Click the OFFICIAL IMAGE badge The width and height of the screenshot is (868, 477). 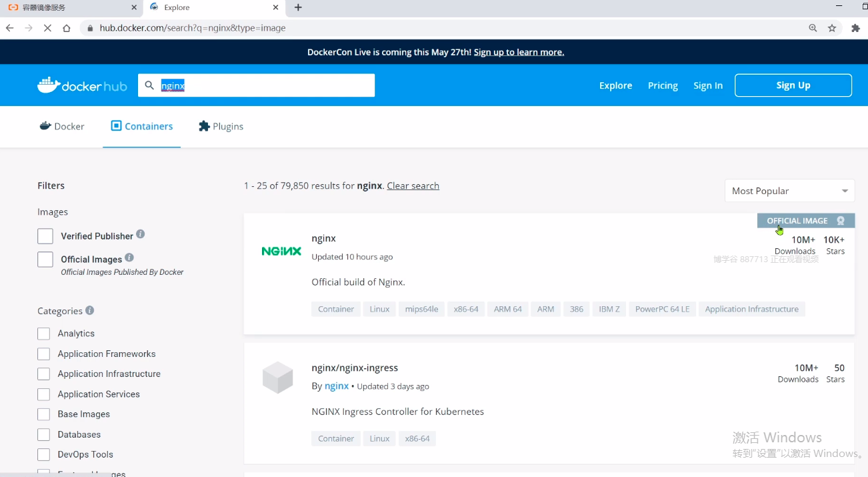806,221
